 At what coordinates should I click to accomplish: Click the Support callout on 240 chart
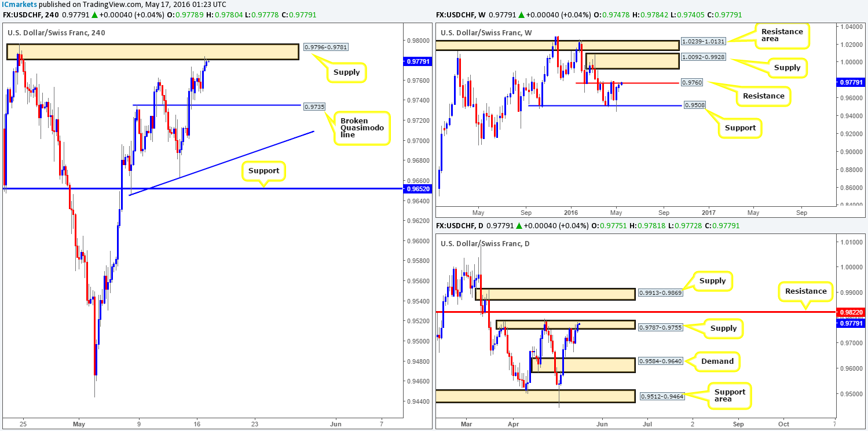tap(263, 171)
